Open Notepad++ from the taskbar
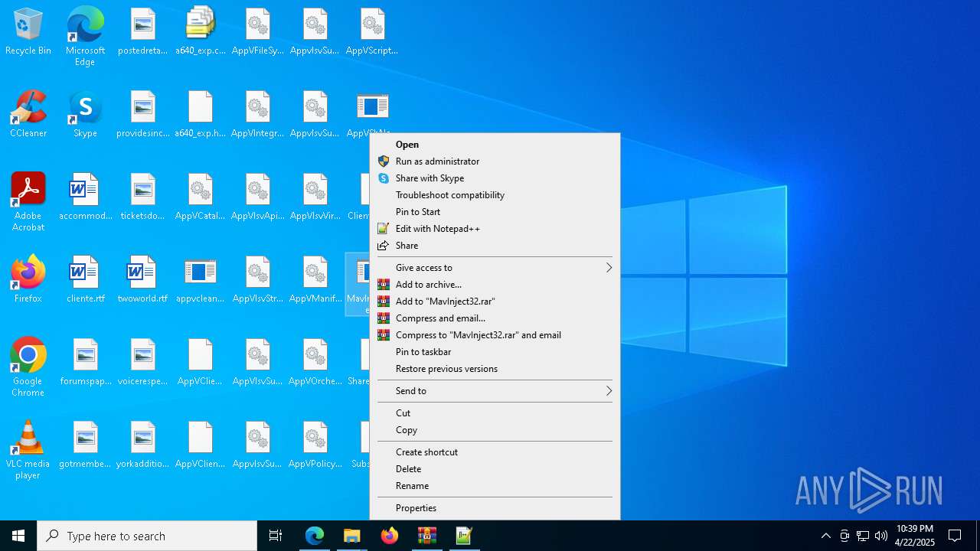 [464, 536]
